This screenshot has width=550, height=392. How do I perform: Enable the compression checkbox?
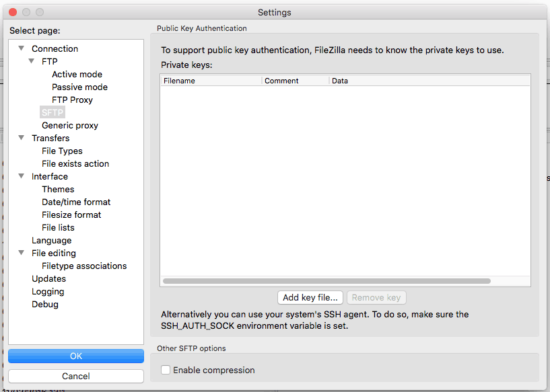tap(166, 370)
